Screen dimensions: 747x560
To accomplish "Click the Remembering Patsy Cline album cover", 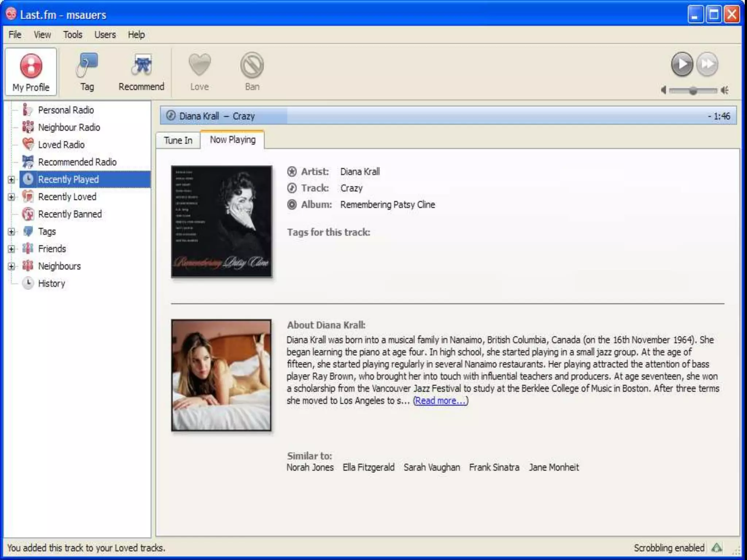I will coord(221,222).
